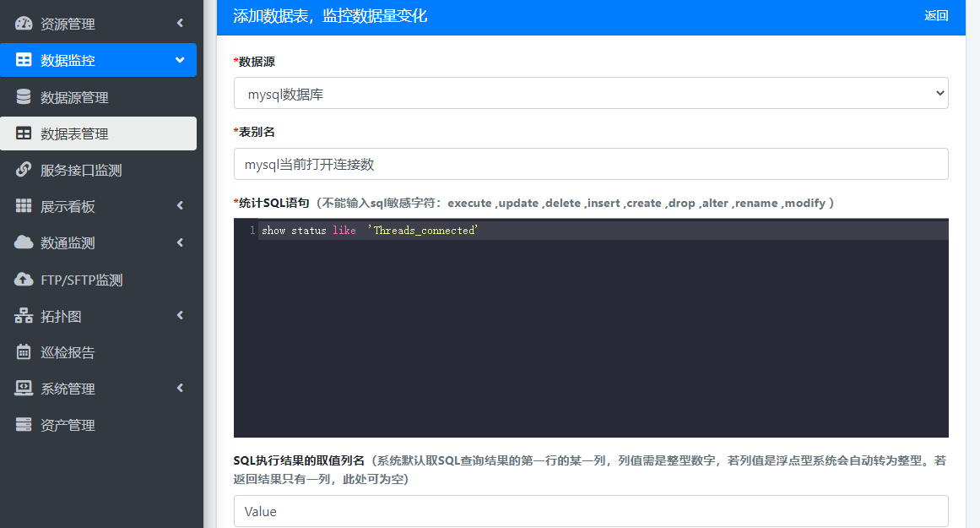The width and height of the screenshot is (980, 528).
Task: Click the 'like' keyword in SQL editor
Action: point(344,231)
